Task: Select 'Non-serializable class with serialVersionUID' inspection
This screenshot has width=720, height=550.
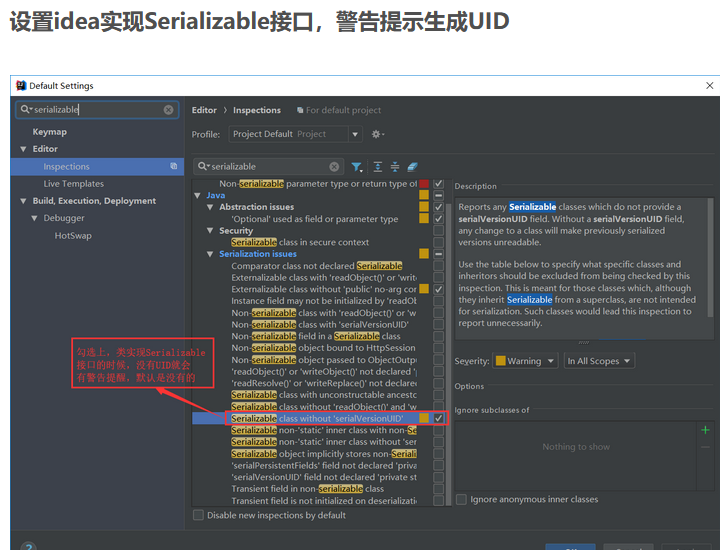Action: coord(320,325)
